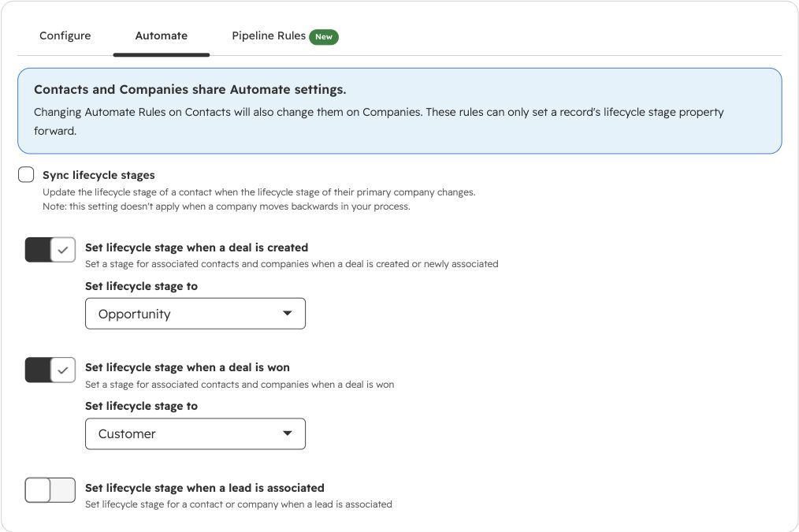
Task: Click the 'Set lifecycle stage to' label above Opportunity
Action: [x=141, y=286]
